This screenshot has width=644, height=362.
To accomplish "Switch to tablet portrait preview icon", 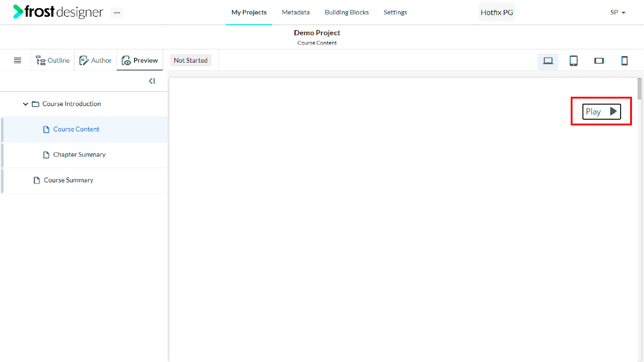I will [573, 61].
